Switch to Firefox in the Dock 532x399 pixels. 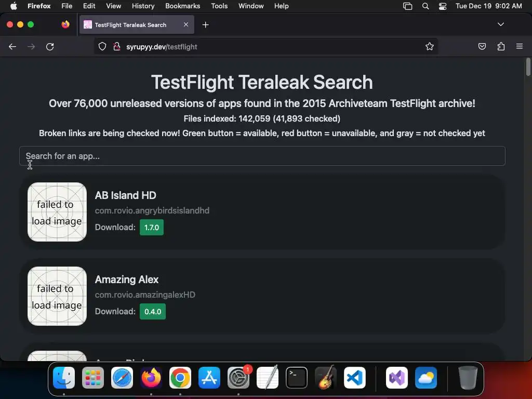[151, 378]
